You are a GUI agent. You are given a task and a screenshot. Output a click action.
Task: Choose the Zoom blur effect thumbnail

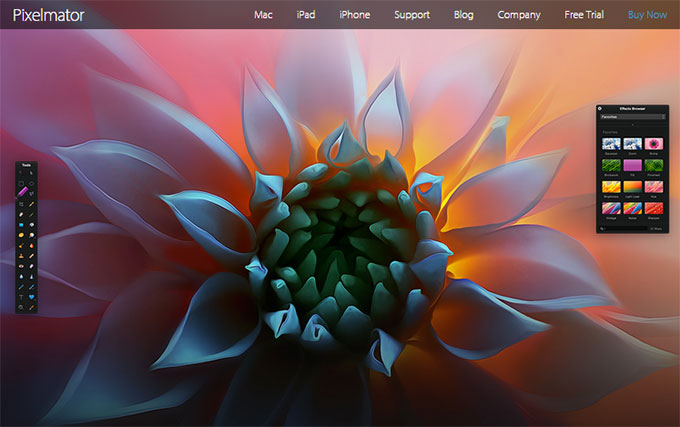tap(632, 143)
